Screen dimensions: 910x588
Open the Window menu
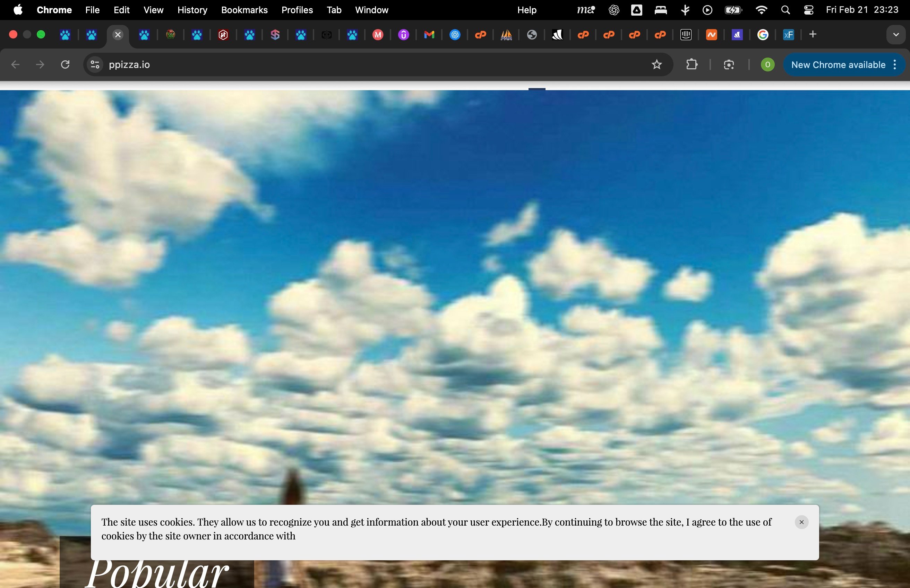tap(371, 10)
